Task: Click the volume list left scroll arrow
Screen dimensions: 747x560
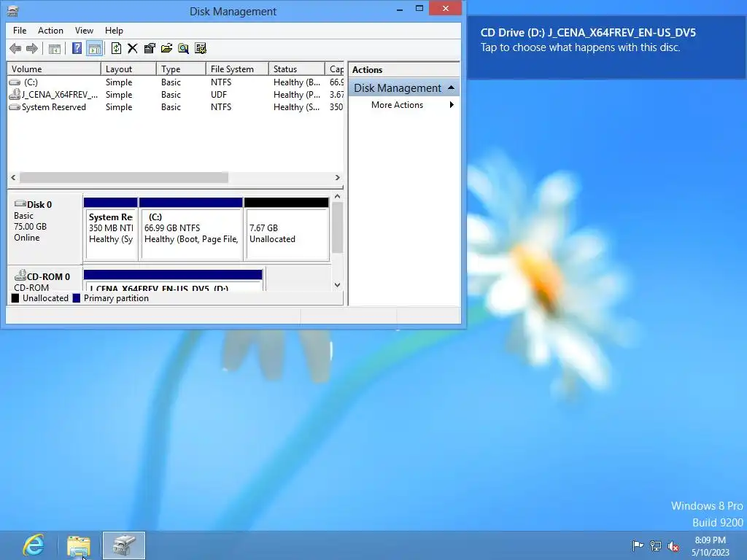Action: (x=13, y=178)
